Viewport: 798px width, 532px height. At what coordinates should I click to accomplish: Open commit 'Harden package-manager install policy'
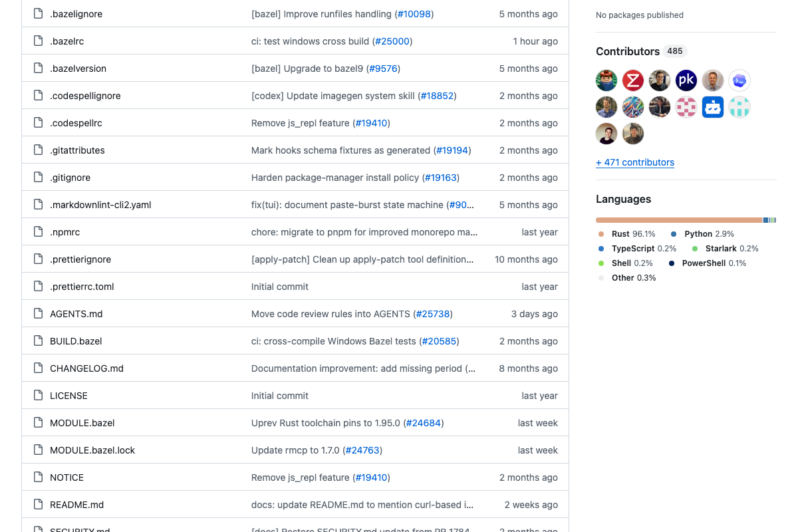coord(335,178)
